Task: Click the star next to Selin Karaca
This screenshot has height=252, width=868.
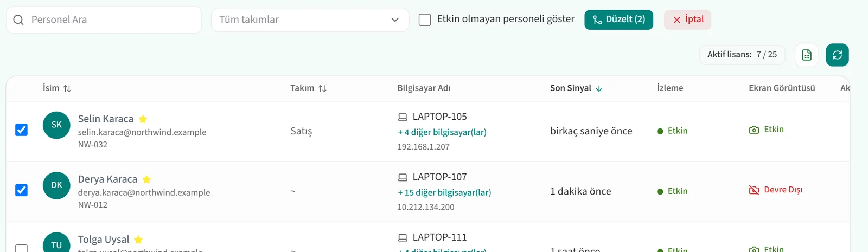Action: 143,119
